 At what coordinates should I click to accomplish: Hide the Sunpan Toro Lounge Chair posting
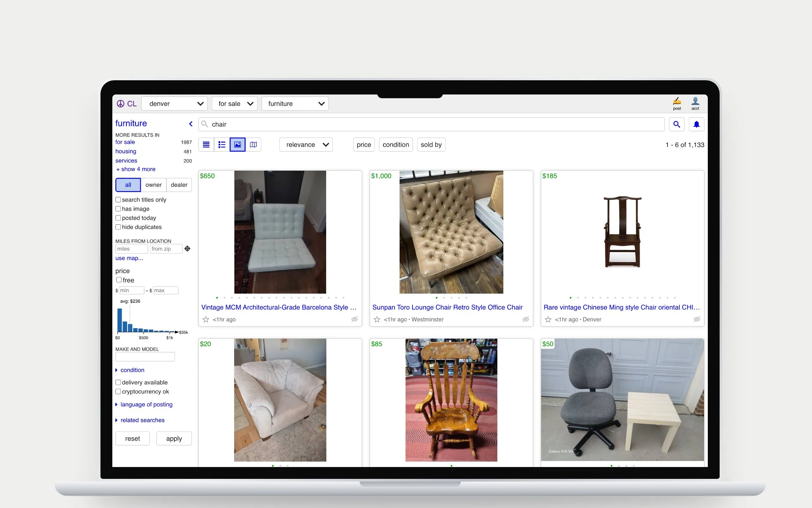point(526,319)
